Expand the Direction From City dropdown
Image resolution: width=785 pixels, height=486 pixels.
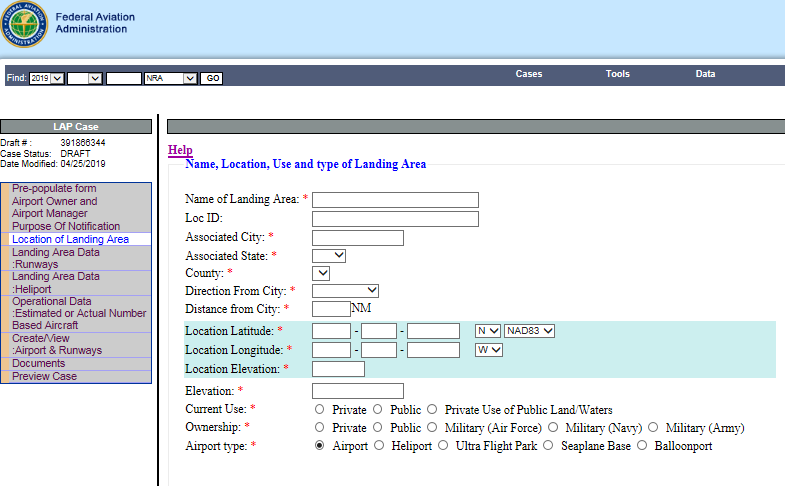click(345, 291)
